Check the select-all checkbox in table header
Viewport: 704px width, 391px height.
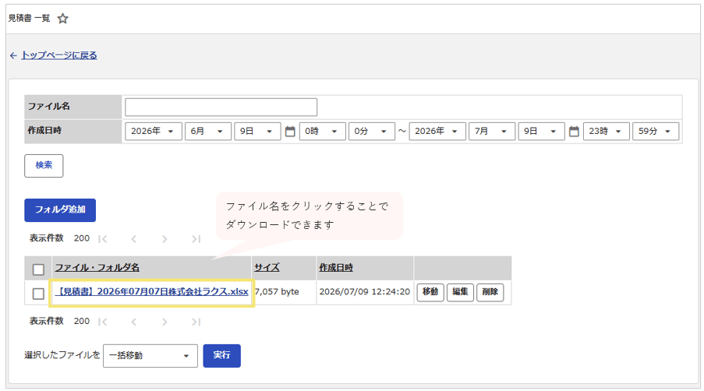point(39,269)
